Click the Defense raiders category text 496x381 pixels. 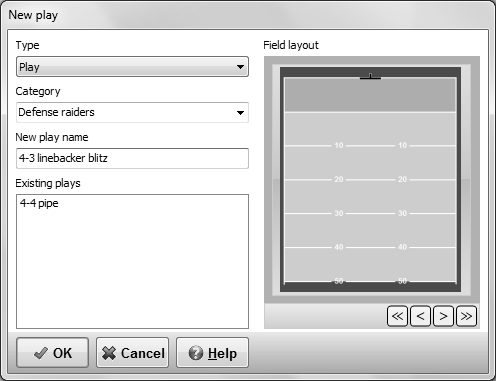coord(56,112)
